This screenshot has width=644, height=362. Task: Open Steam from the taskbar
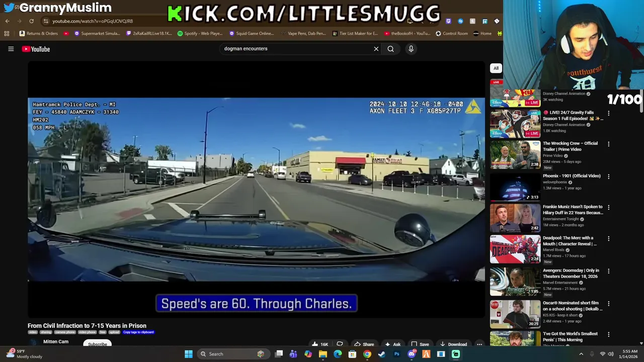tap(382, 354)
